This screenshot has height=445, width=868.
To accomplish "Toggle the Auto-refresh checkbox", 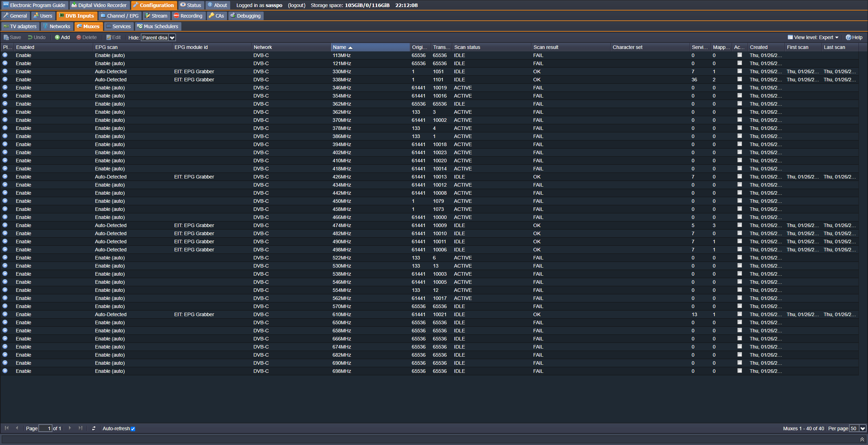I will [133, 429].
